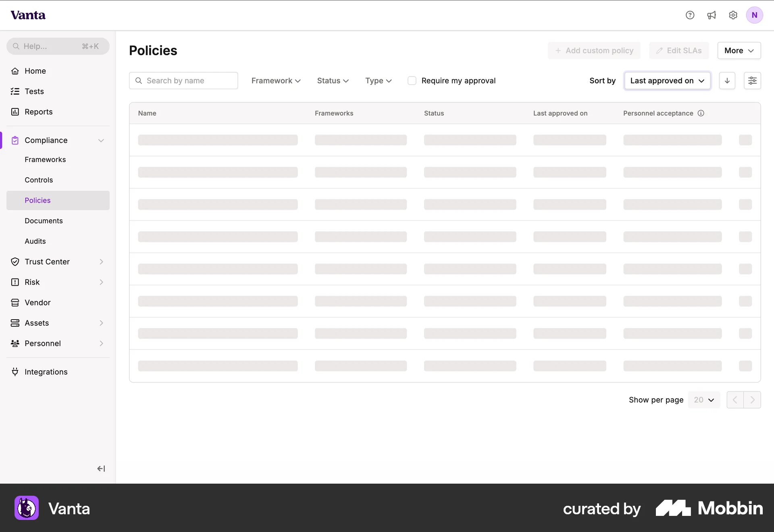Open the settings gear icon
Viewport: 774px width, 532px height.
click(x=733, y=15)
